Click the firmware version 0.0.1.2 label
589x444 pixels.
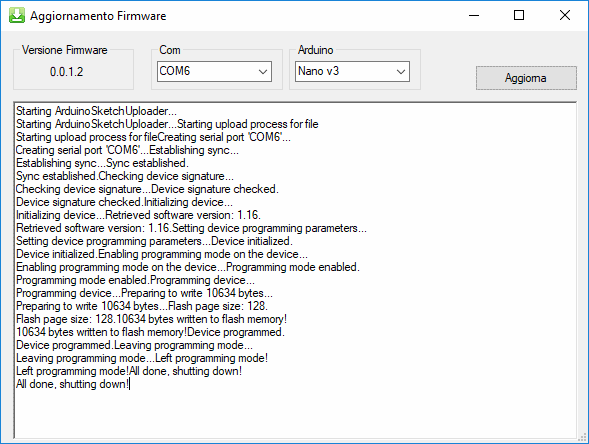pyautogui.click(x=66, y=71)
